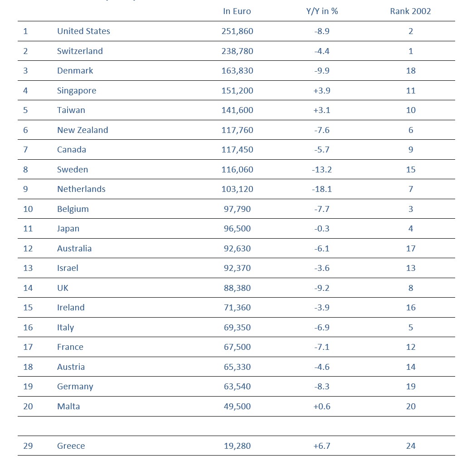Click the Taiwan row label

71,110
